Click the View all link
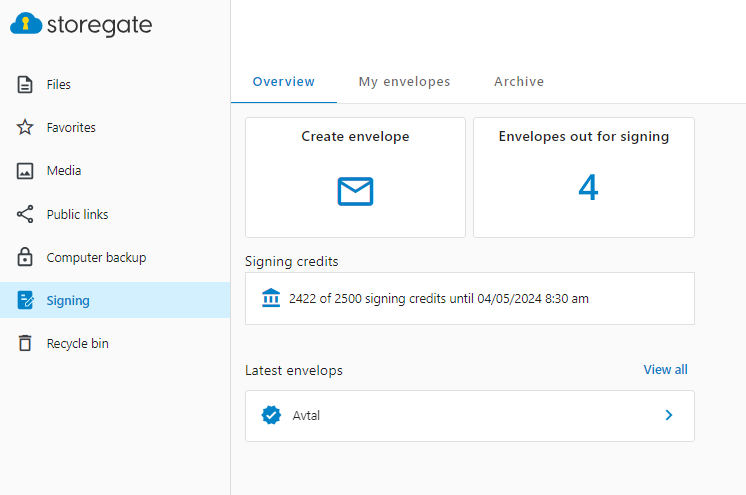The height and width of the screenshot is (495, 746). tap(665, 370)
